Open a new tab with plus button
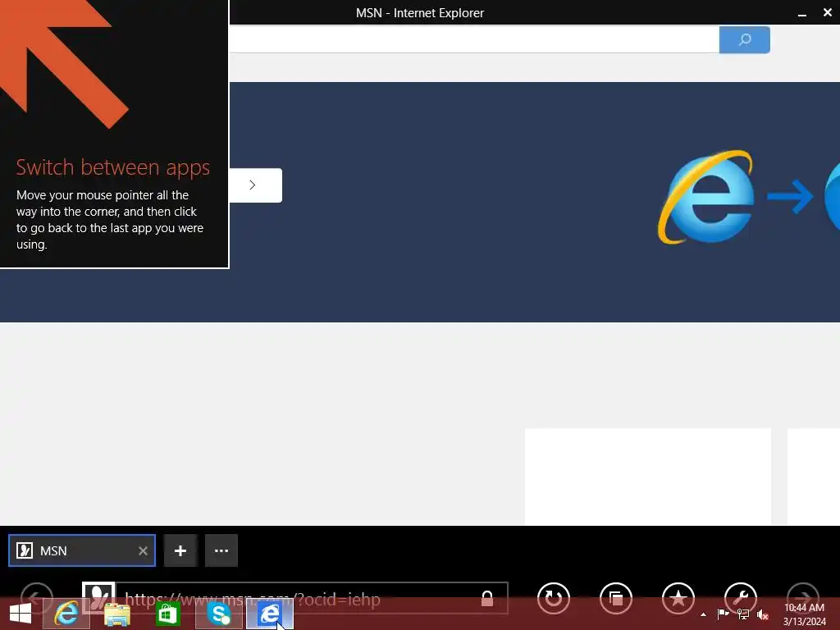The width and height of the screenshot is (840, 630). [x=180, y=550]
